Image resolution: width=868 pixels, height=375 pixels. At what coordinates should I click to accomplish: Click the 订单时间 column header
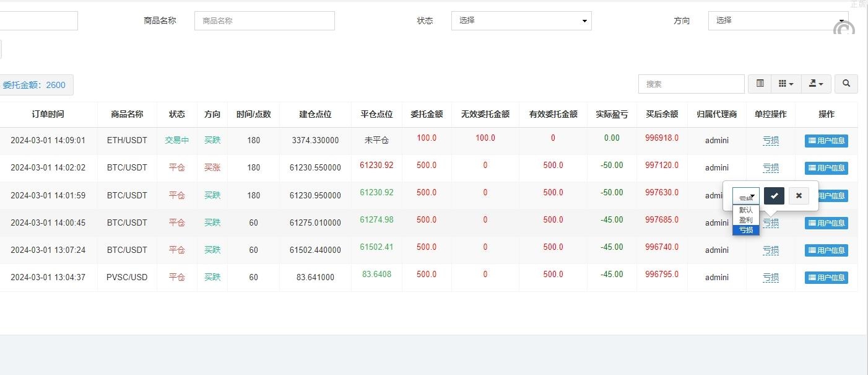[48, 114]
